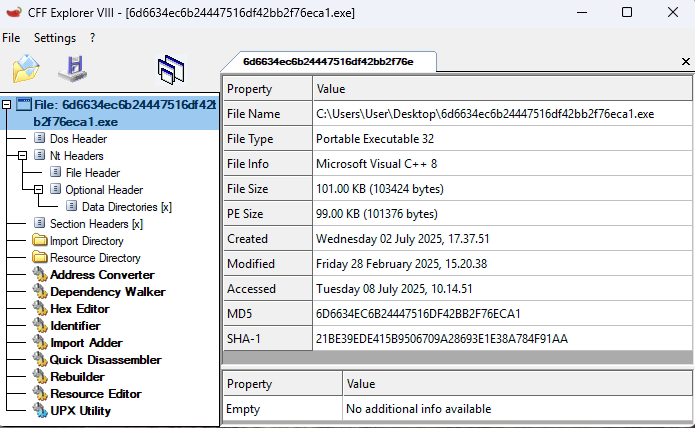Click the Quick Disassembler tool icon
Image resolution: width=695 pixels, height=428 pixels.
pyautogui.click(x=40, y=359)
